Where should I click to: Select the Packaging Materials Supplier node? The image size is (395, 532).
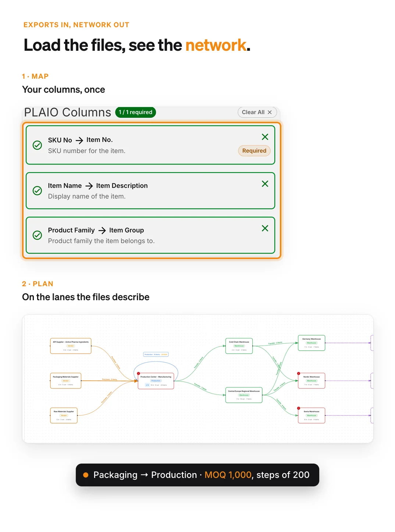pos(65,381)
